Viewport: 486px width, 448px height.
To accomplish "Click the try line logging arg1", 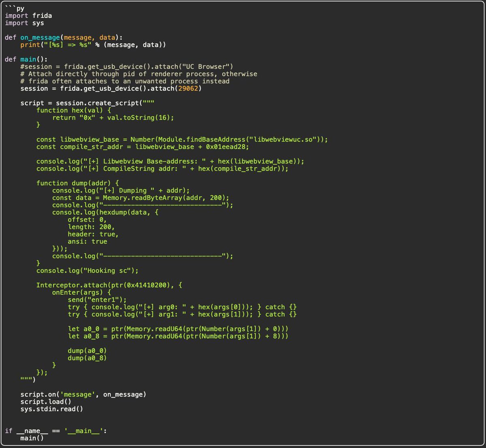I will pyautogui.click(x=182, y=314).
